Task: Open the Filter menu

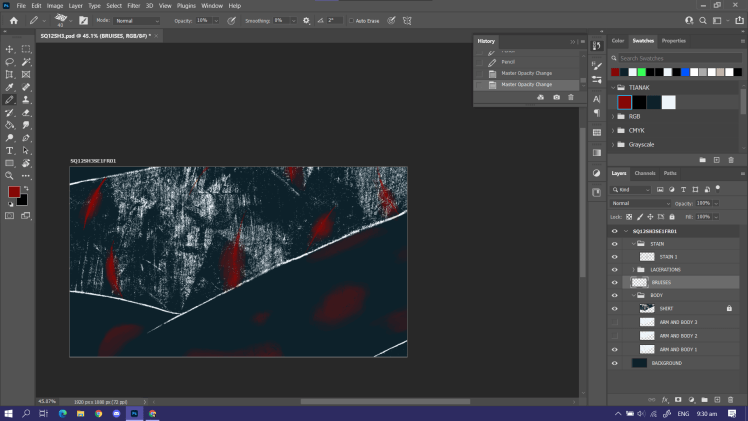Action: (133, 5)
